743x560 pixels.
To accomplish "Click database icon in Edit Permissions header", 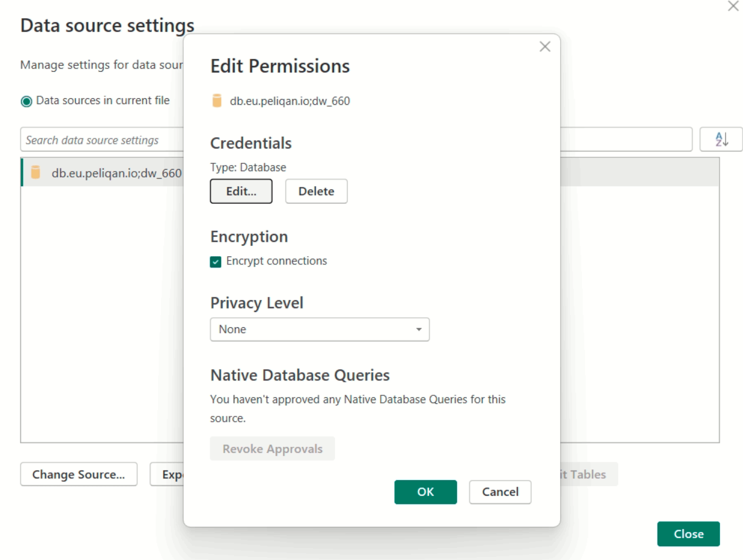I will coord(217,101).
